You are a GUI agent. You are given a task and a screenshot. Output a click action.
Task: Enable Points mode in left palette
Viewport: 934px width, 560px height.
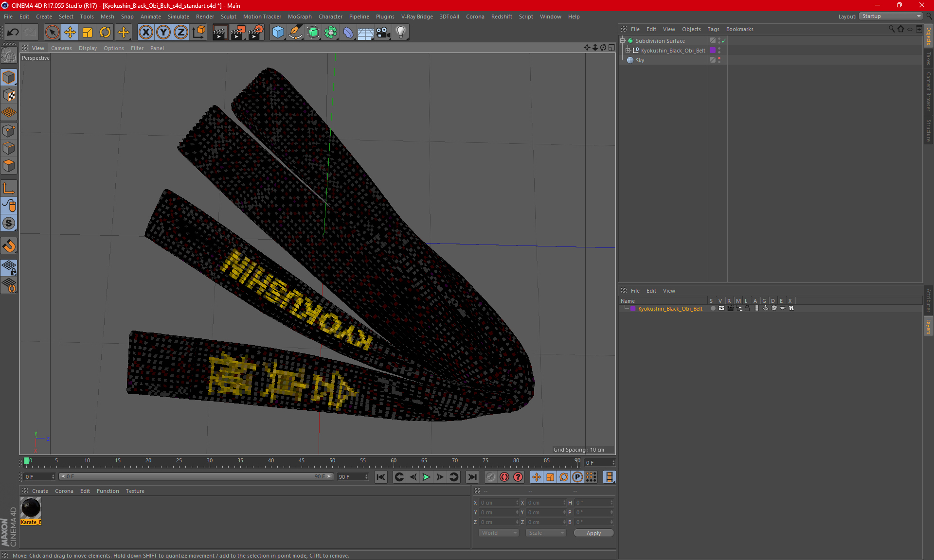click(9, 131)
